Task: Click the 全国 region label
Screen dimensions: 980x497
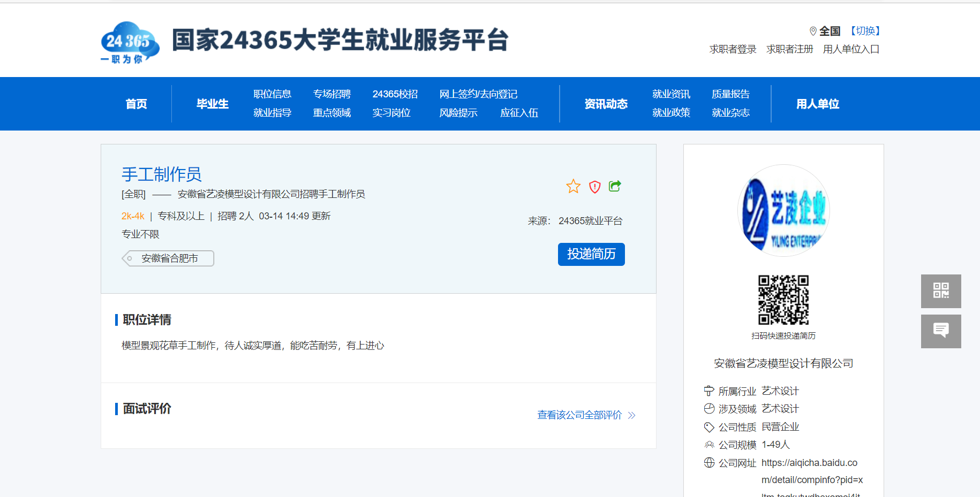Action: pyautogui.click(x=830, y=31)
